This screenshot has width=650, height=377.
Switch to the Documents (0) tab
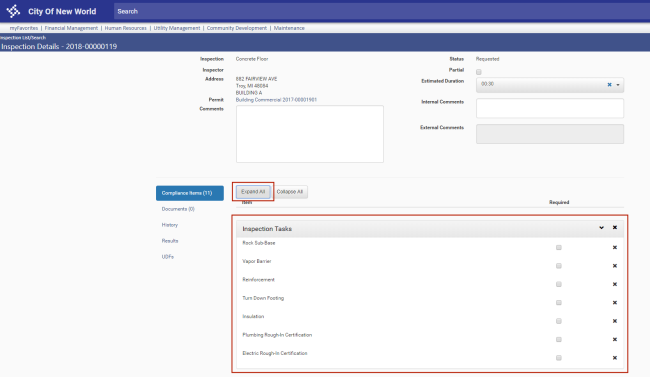click(x=178, y=209)
